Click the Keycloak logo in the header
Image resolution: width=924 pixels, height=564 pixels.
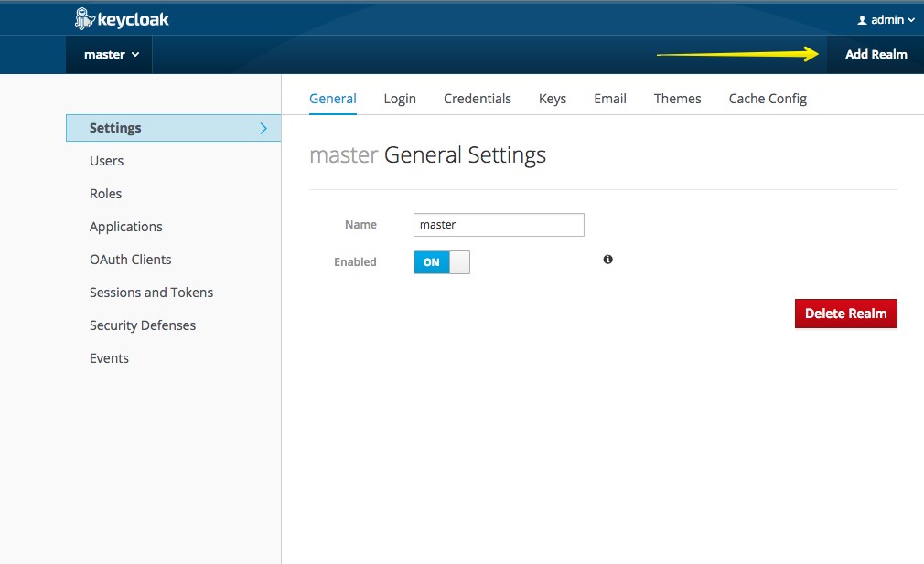pyautogui.click(x=122, y=18)
